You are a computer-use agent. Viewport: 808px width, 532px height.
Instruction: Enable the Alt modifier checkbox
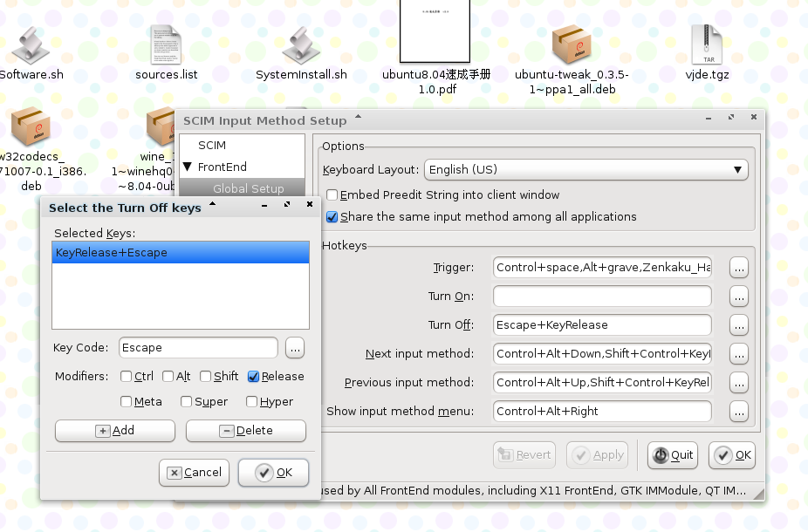(x=168, y=377)
